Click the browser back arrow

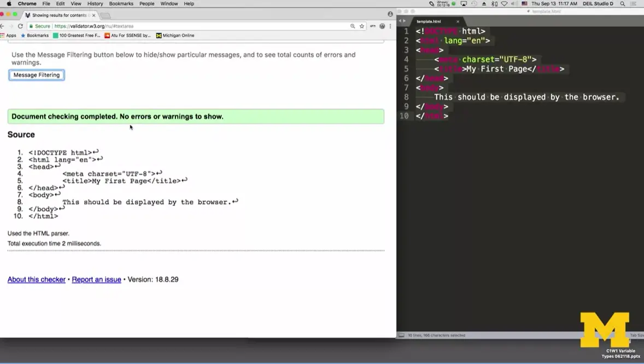pyautogui.click(x=4, y=25)
